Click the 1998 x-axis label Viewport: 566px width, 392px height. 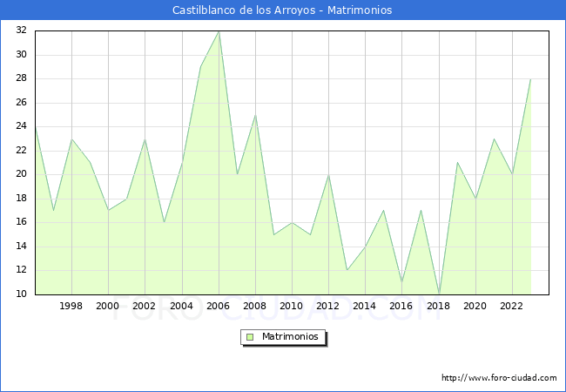pyautogui.click(x=71, y=306)
